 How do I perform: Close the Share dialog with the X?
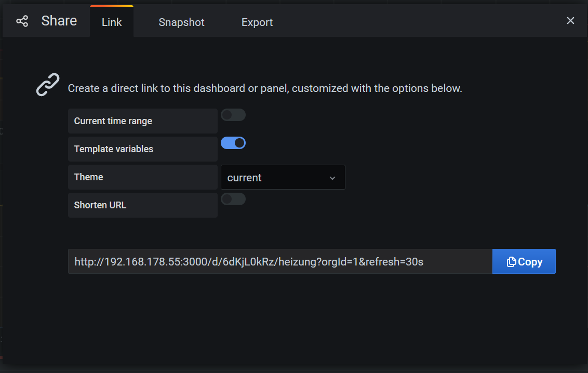(570, 21)
